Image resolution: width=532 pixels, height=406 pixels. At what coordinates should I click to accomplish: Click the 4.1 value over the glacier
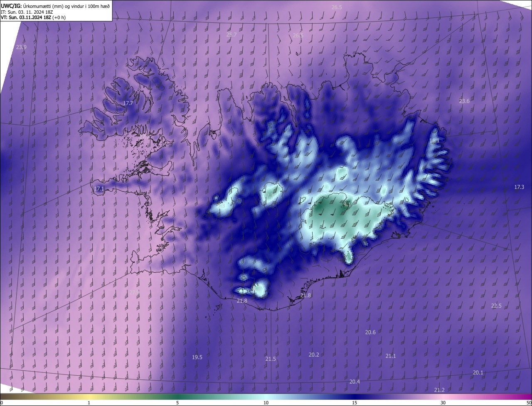coord(347,205)
